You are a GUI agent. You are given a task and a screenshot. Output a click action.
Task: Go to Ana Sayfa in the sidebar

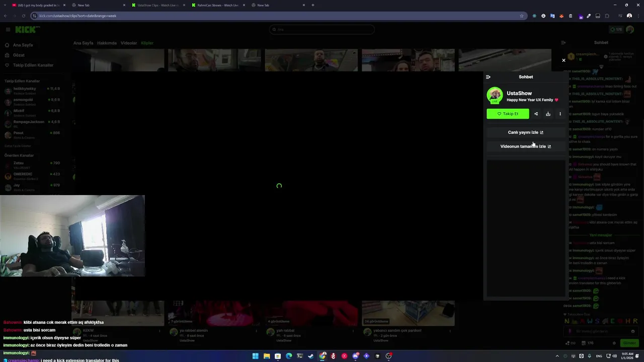[x=23, y=45]
